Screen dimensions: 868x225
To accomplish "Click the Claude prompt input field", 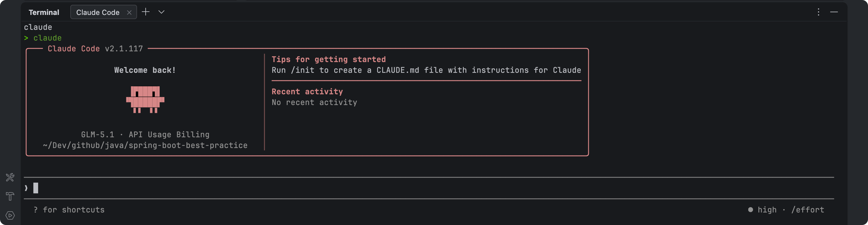I will click(404, 188).
